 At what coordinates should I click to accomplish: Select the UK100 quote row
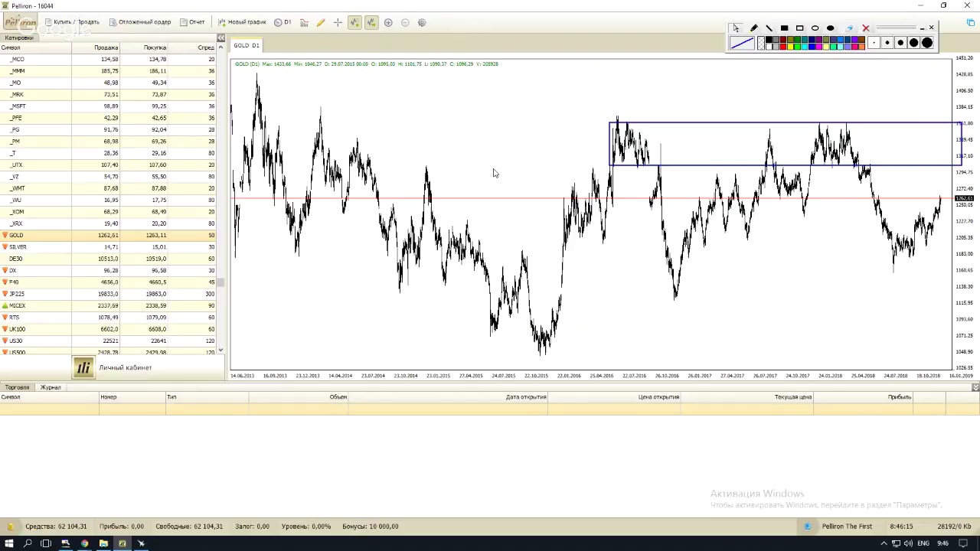(x=108, y=329)
